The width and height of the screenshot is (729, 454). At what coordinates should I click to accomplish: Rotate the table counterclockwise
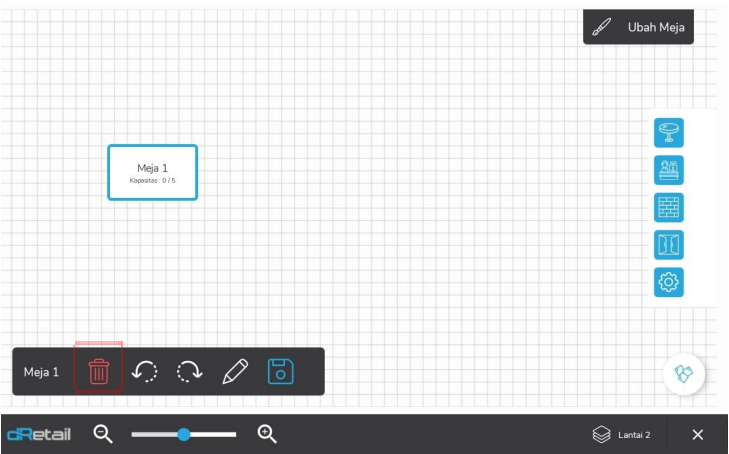(144, 371)
